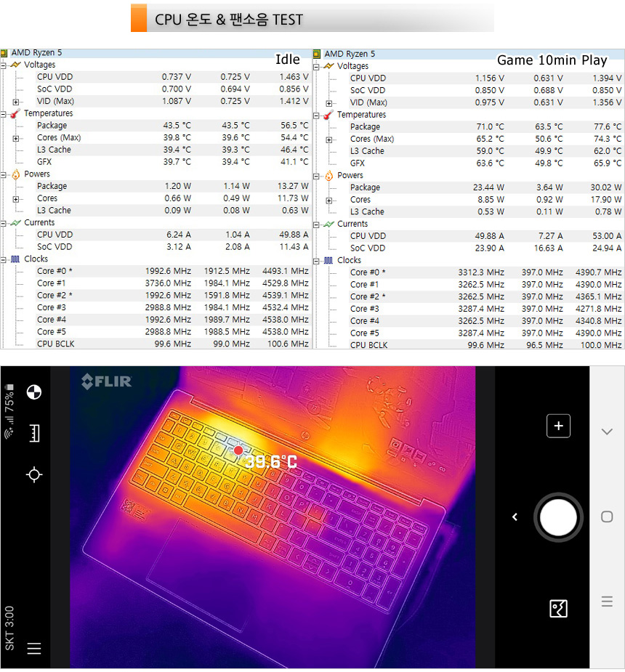625x672 pixels.
Task: Click the left arrow beside the shutter
Action: click(515, 517)
